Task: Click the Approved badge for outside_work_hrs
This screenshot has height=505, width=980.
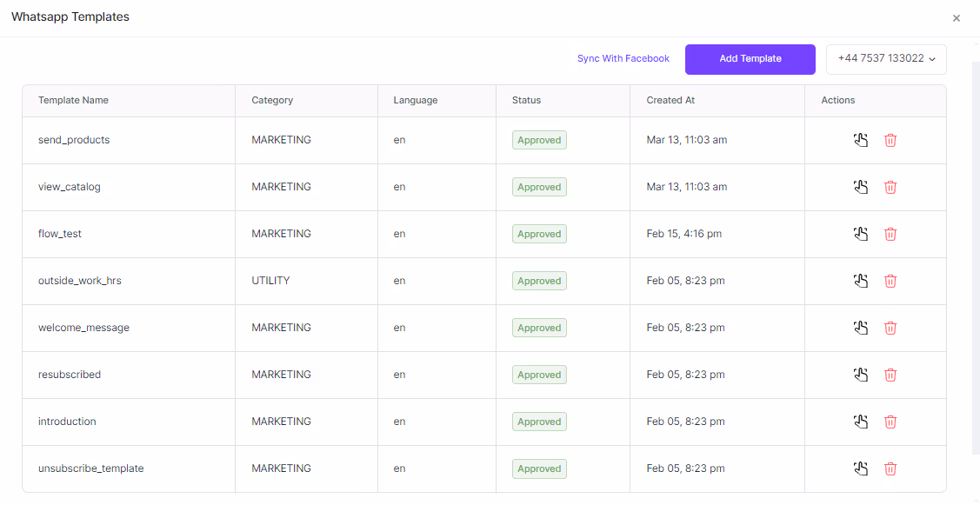Action: pyautogui.click(x=539, y=281)
